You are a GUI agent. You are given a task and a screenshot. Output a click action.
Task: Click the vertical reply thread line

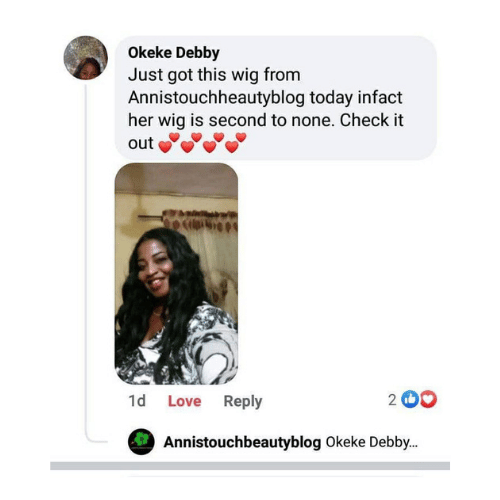(x=86, y=260)
